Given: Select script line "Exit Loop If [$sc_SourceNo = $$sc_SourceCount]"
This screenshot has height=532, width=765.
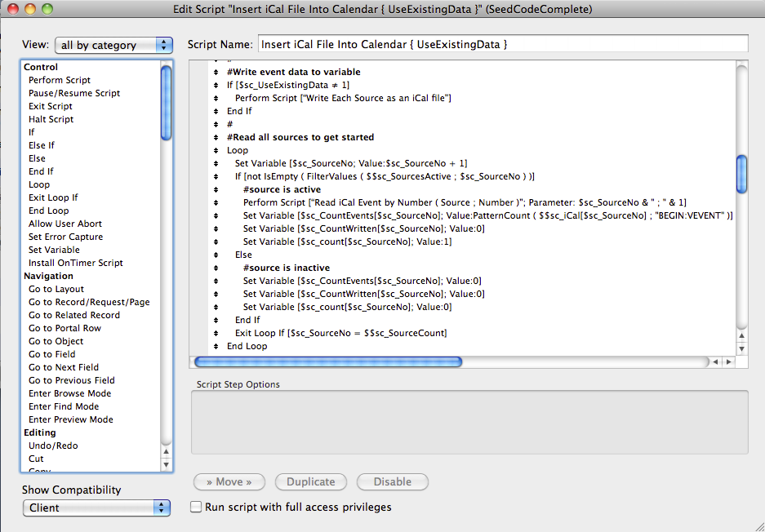Looking at the screenshot, I should click(x=341, y=333).
